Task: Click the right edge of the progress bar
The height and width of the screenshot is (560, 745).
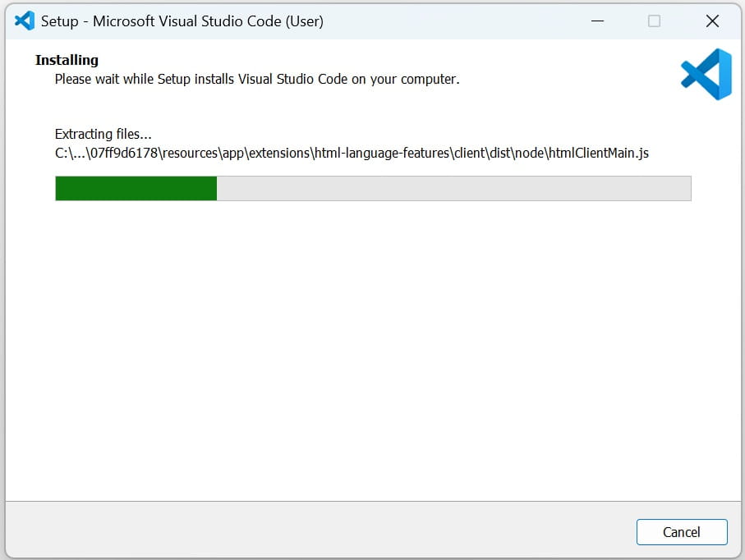Action: point(688,188)
